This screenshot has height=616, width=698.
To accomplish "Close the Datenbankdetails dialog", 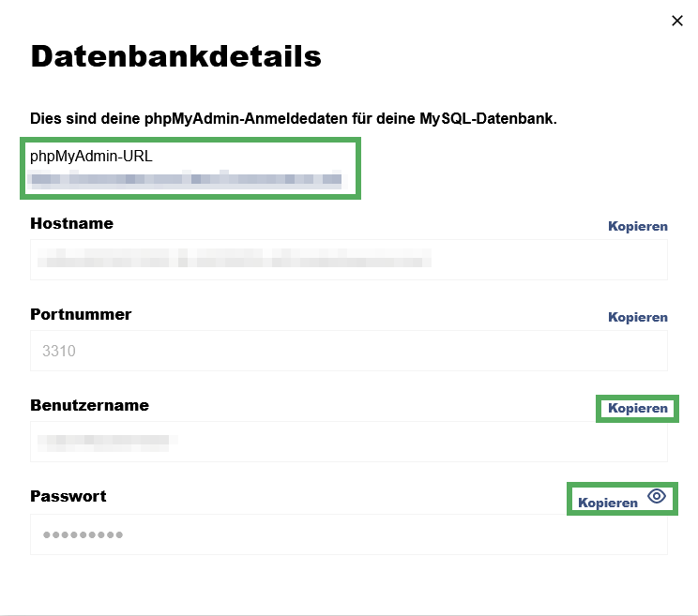I will point(677,21).
